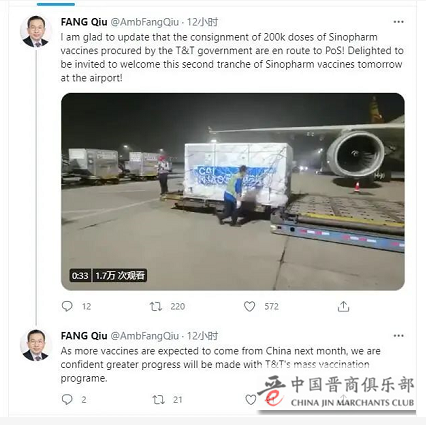Open @AmbFangQiu handle on first tweet

coord(144,22)
